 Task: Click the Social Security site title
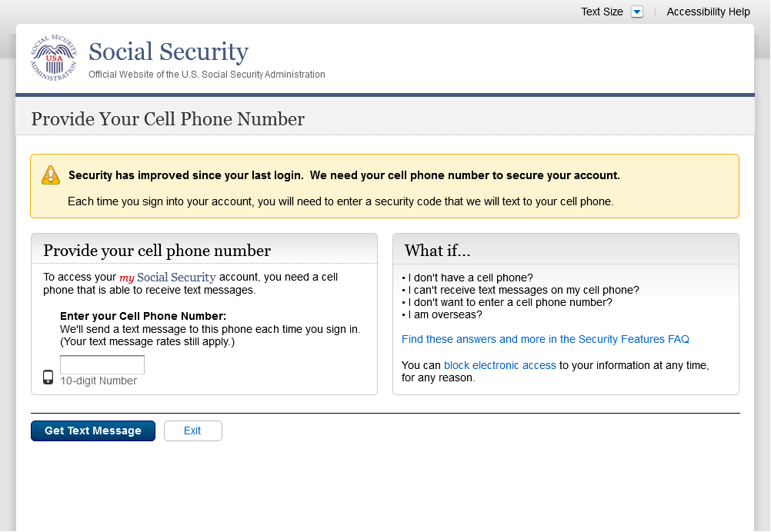click(169, 52)
